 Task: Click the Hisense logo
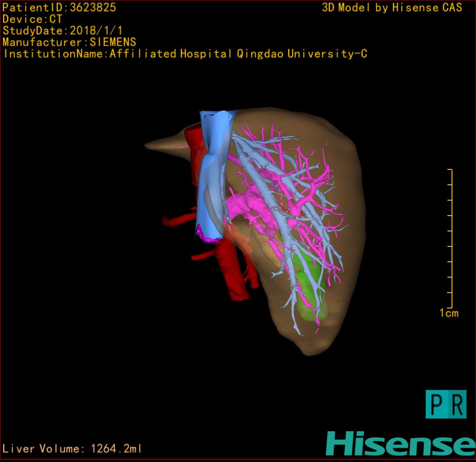400,443
